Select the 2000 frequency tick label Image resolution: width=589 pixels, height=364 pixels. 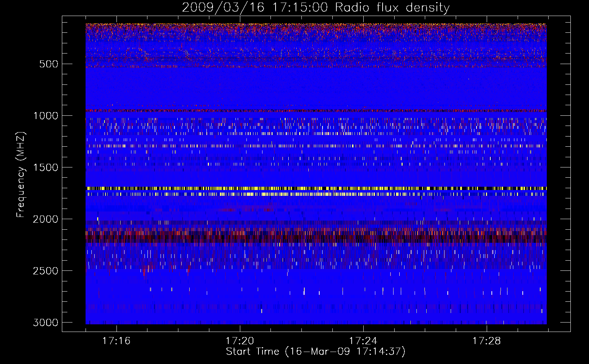(46, 219)
